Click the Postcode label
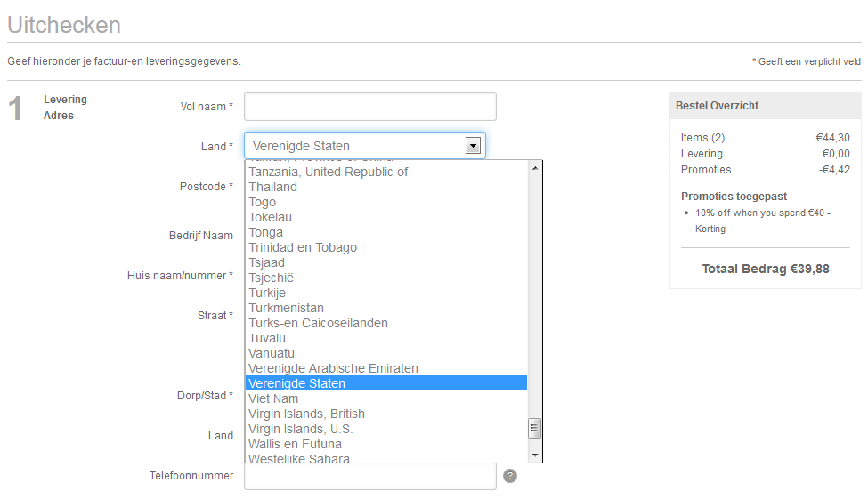The height and width of the screenshot is (499, 868). [206, 187]
